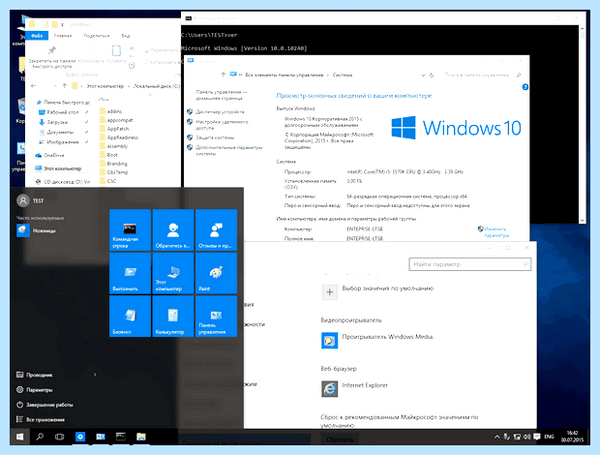Screen dimensions: 600x455
Task: Open address bar history dropdown in System window
Action: [x=423, y=75]
